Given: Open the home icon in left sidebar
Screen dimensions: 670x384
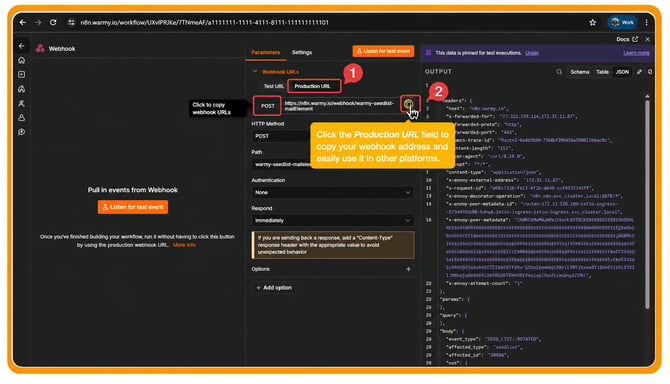Looking at the screenshot, I should (x=21, y=60).
